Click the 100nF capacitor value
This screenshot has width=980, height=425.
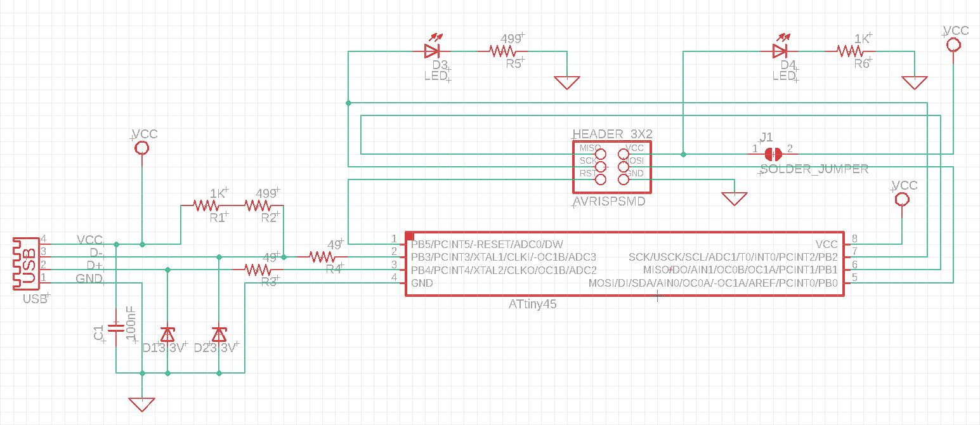pos(131,323)
